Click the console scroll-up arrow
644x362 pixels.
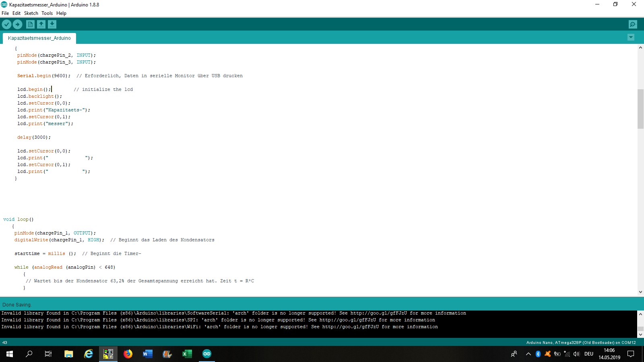tap(640, 314)
